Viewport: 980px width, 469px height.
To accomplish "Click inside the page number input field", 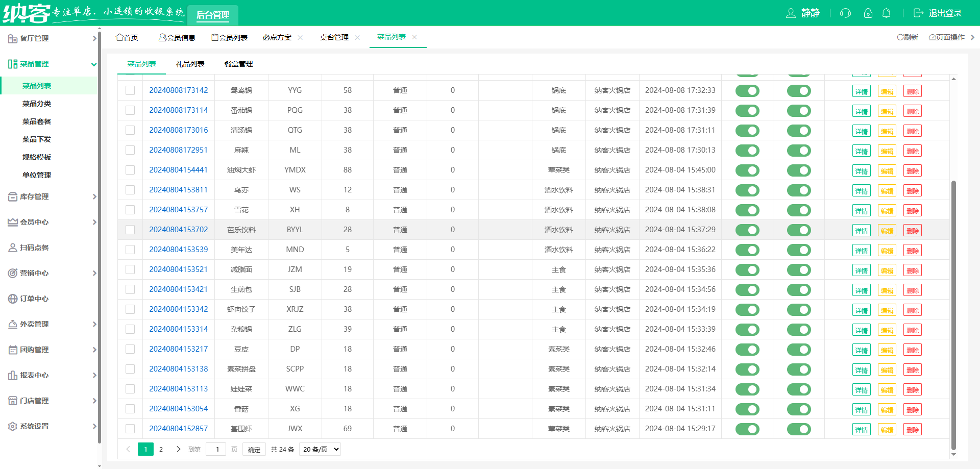I will [216, 449].
